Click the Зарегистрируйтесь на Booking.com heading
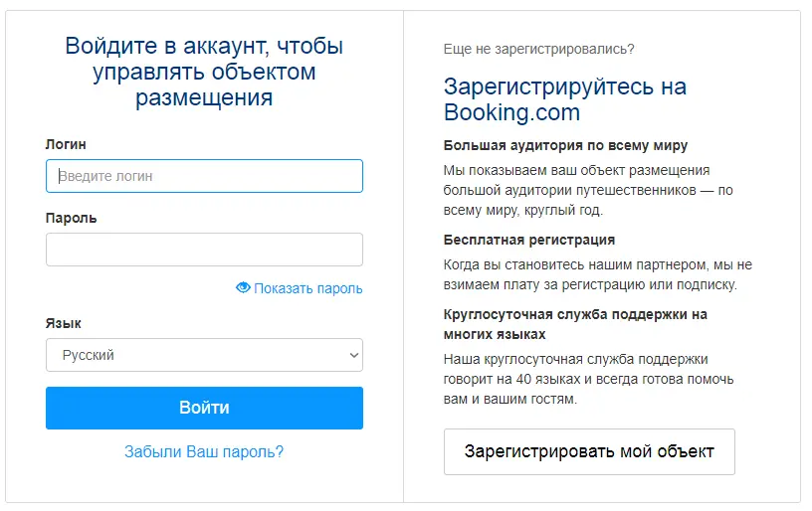This screenshot has width=812, height=511. (x=565, y=99)
